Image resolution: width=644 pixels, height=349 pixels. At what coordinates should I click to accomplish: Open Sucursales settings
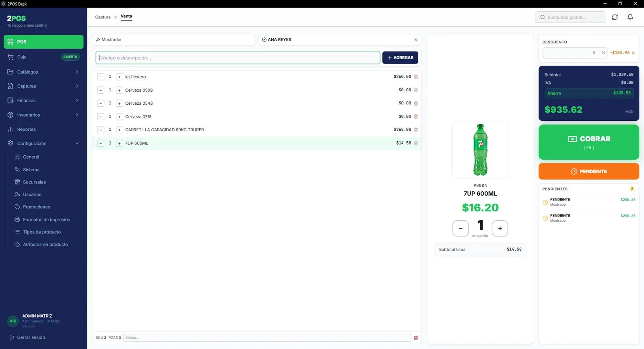47,182
